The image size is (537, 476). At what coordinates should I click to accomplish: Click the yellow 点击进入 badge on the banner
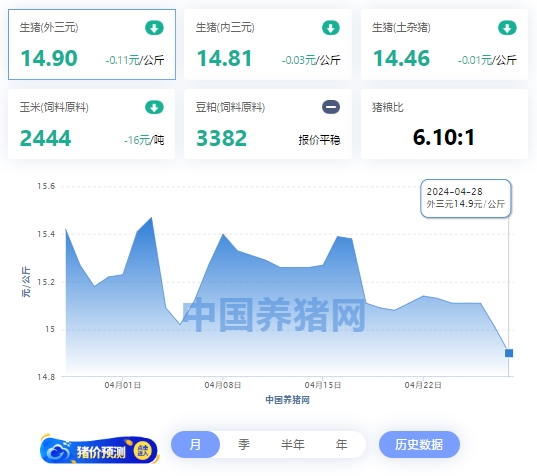tap(142, 451)
